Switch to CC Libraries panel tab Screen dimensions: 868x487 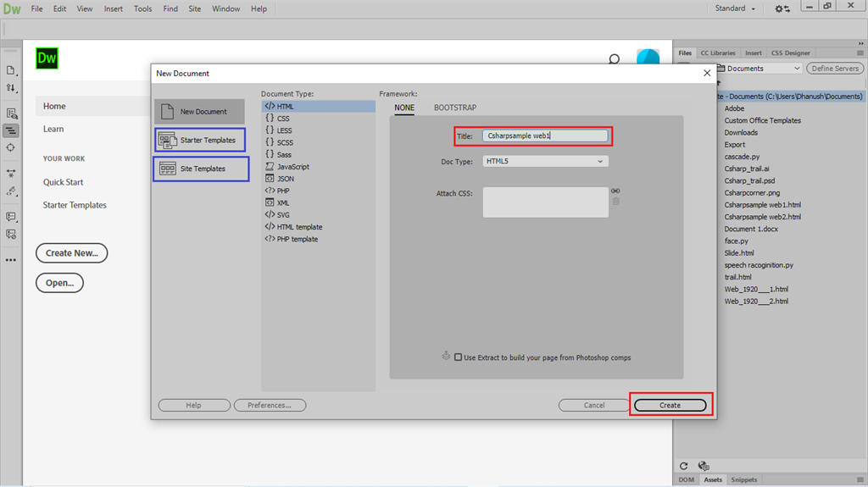tap(718, 53)
